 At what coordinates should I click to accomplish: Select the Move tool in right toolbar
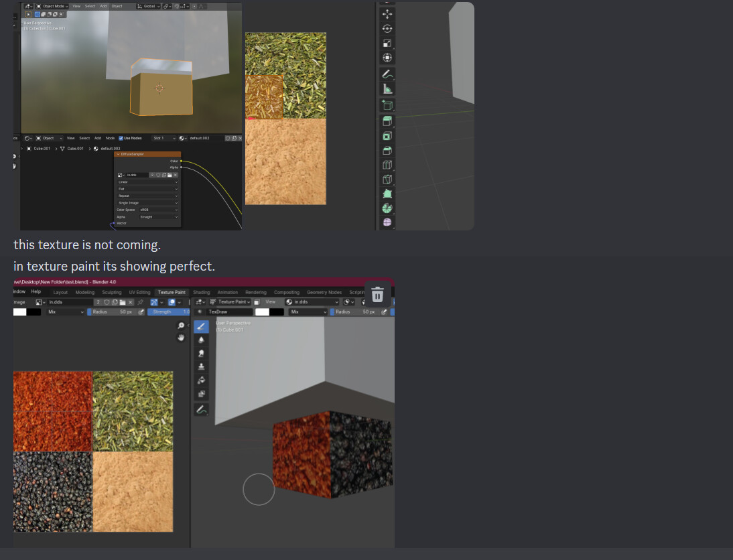click(387, 14)
